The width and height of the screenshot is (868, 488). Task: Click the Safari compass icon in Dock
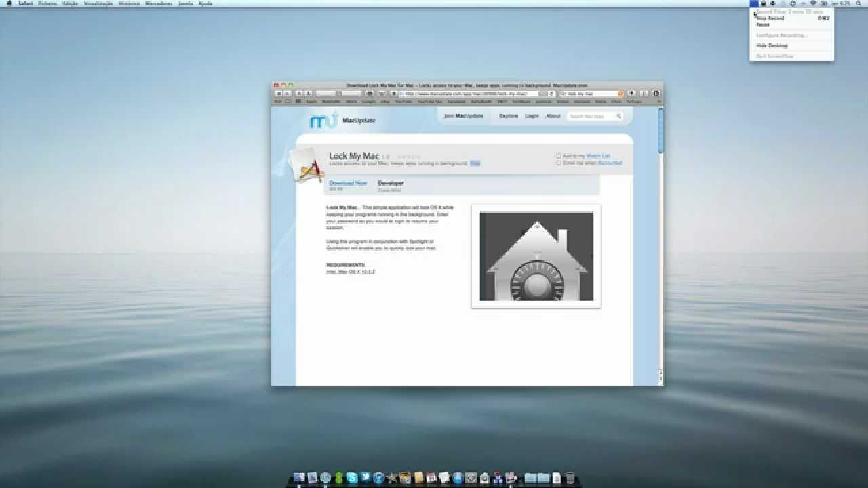tap(325, 477)
